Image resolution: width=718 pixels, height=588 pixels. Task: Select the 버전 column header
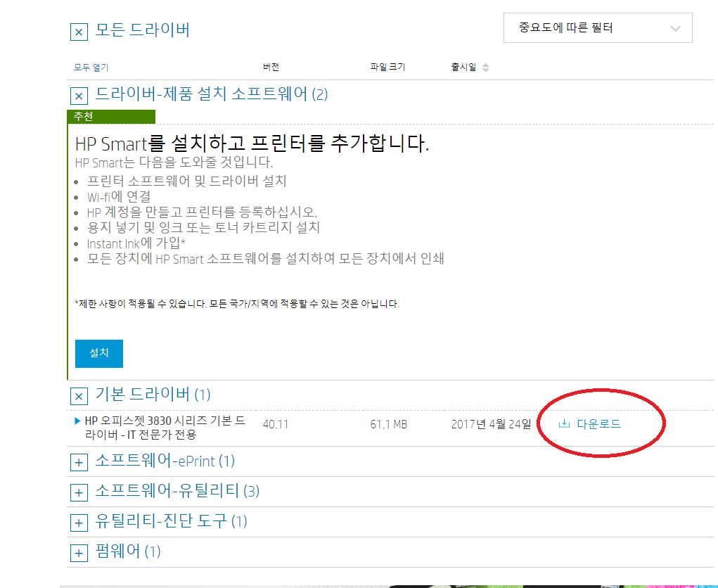(271, 67)
